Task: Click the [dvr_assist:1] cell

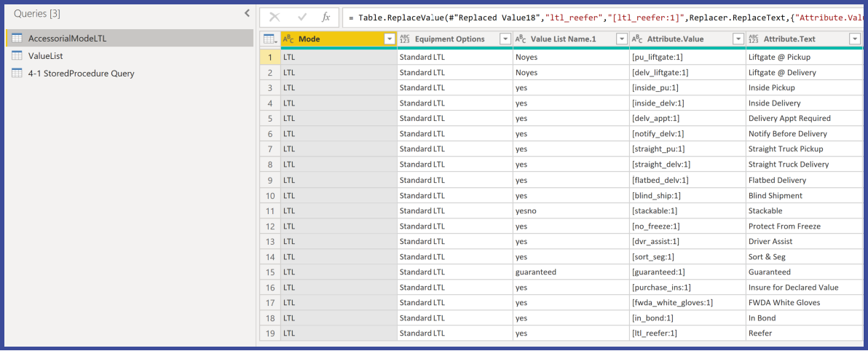Action: pos(687,241)
